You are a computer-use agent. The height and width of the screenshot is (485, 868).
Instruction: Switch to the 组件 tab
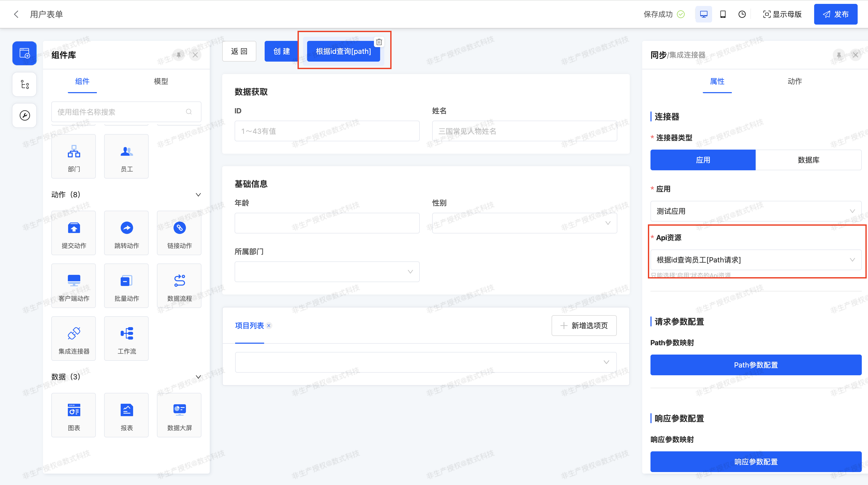coord(82,81)
